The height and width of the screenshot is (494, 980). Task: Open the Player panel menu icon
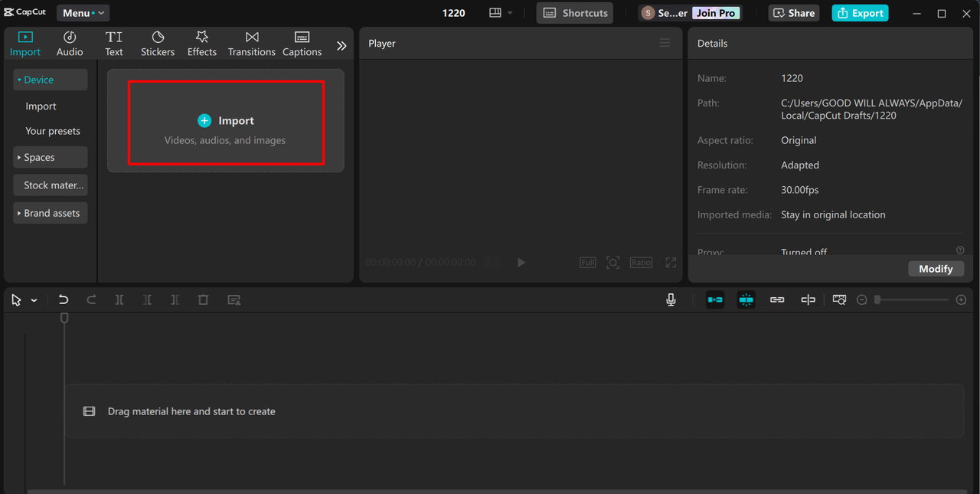point(665,43)
